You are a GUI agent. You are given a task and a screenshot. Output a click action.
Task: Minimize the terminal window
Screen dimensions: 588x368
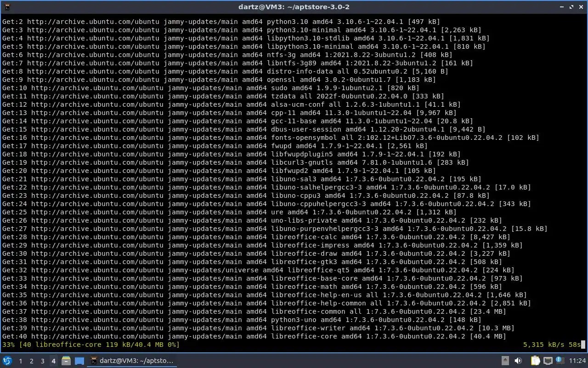coord(562,7)
